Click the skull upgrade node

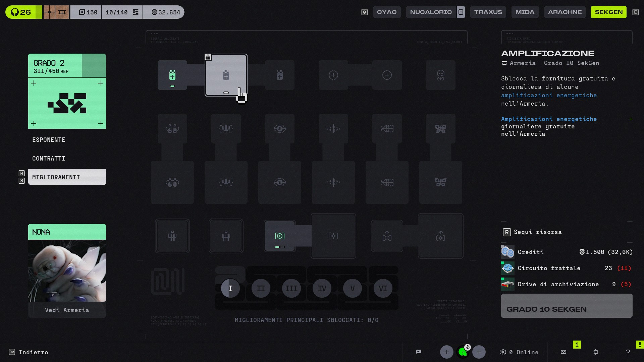[440, 75]
